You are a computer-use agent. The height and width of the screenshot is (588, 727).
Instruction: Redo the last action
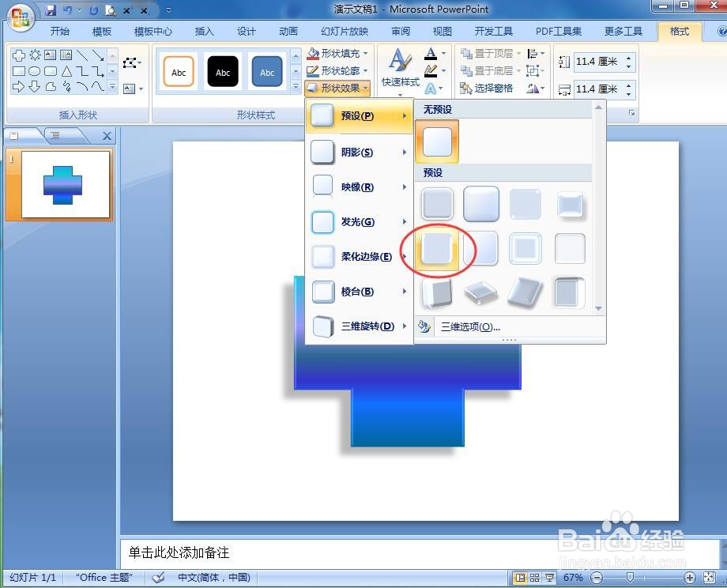tap(93, 9)
